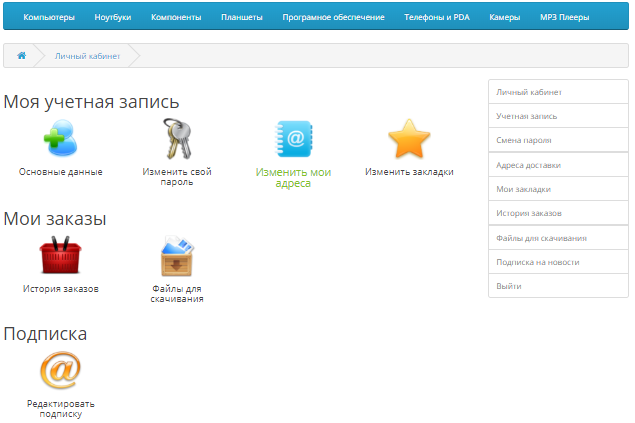Click the Личный кабинет breadcrumb link

tap(87, 56)
